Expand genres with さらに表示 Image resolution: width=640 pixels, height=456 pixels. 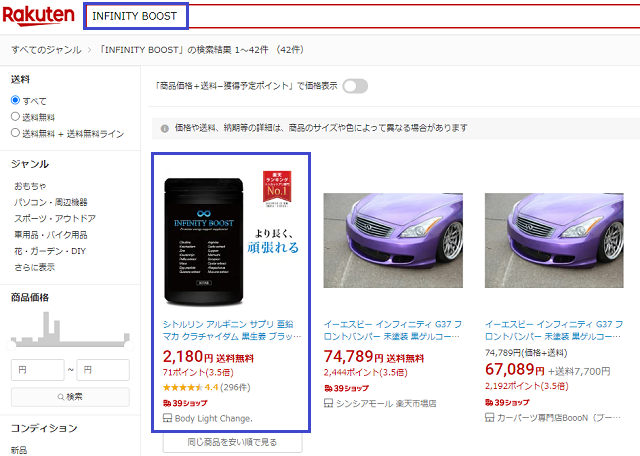click(35, 267)
